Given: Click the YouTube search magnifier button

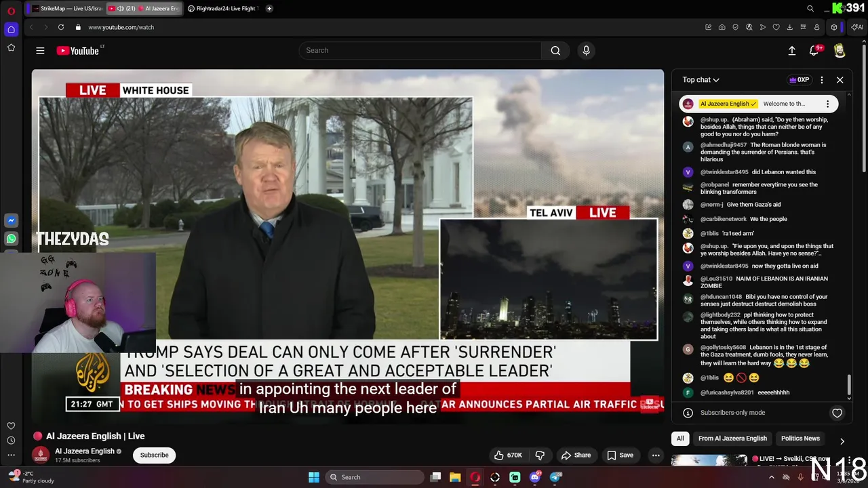Looking at the screenshot, I should pyautogui.click(x=555, y=50).
